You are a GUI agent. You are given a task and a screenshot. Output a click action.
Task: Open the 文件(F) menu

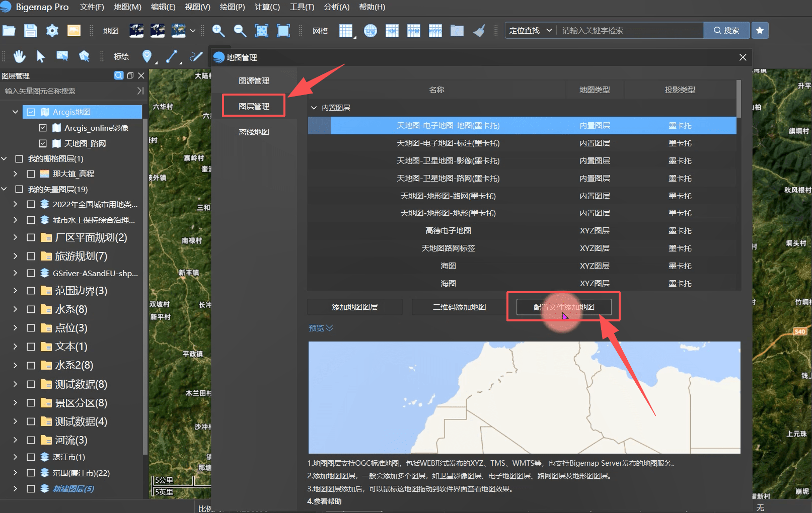coord(92,7)
